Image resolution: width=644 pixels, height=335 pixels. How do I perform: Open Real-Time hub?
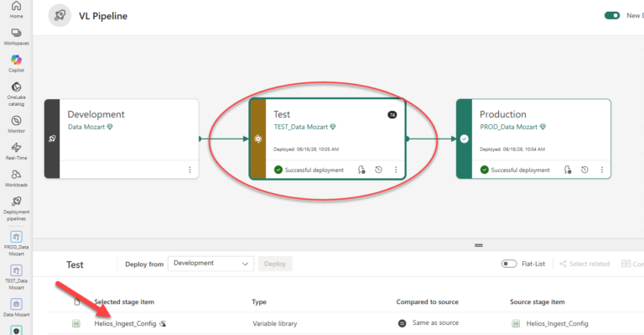tap(17, 151)
